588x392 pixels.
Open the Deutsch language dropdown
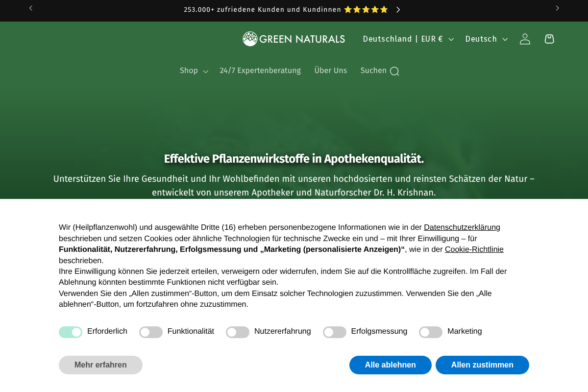486,39
